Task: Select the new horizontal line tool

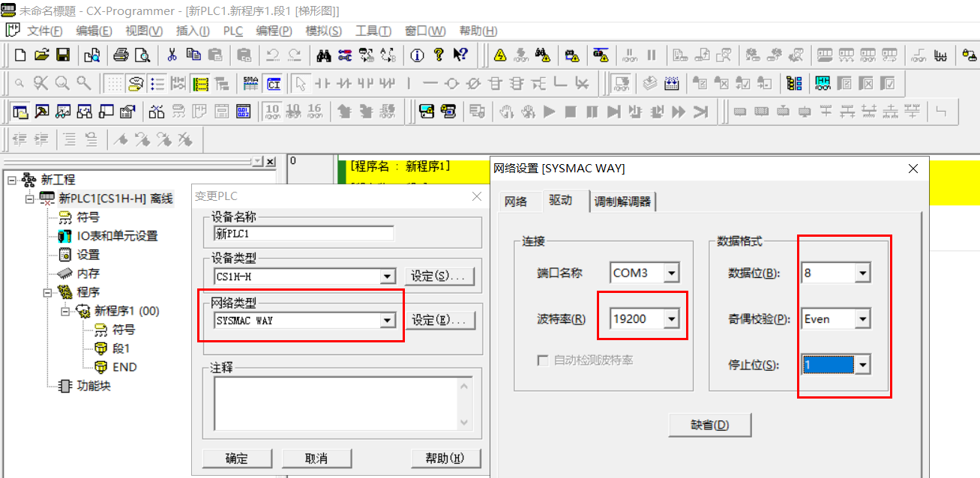Action: (430, 82)
